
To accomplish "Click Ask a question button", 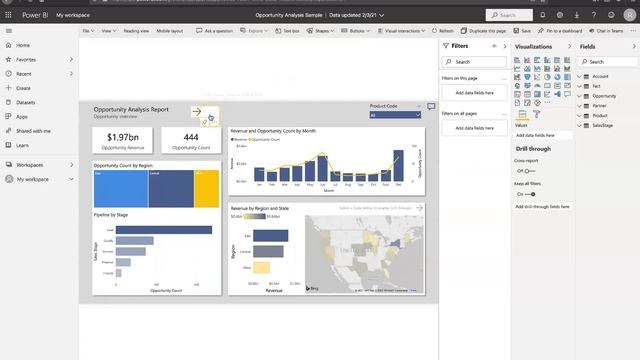I will pos(214,31).
